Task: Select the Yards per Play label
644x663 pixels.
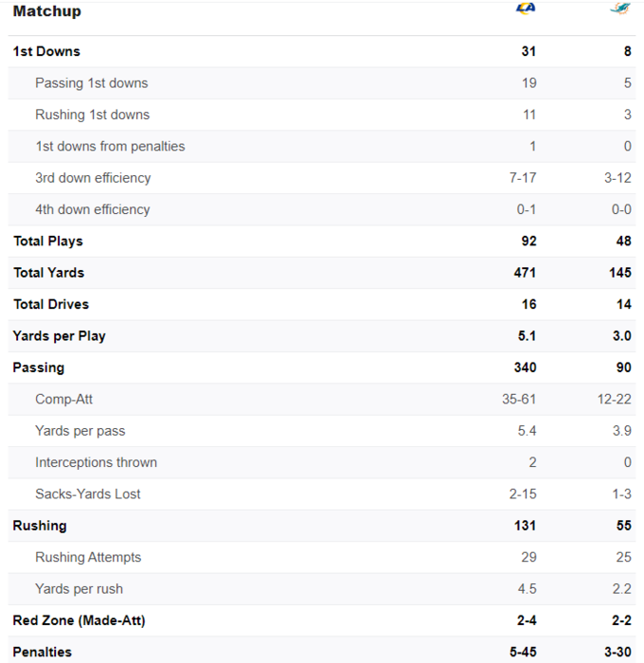Action: (x=59, y=336)
